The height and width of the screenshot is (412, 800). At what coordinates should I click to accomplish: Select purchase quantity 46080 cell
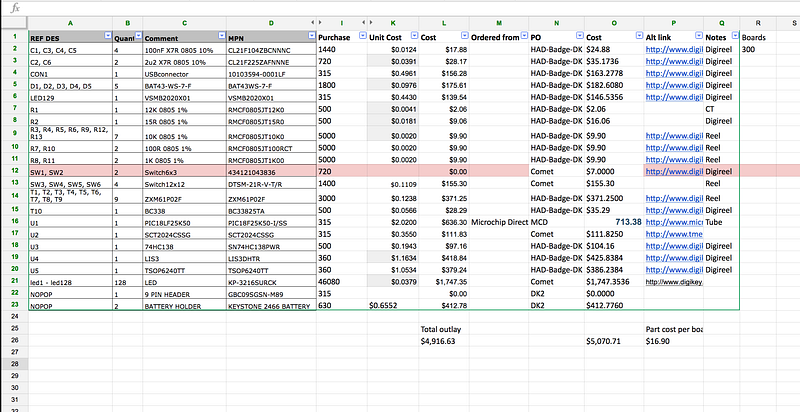click(x=342, y=281)
